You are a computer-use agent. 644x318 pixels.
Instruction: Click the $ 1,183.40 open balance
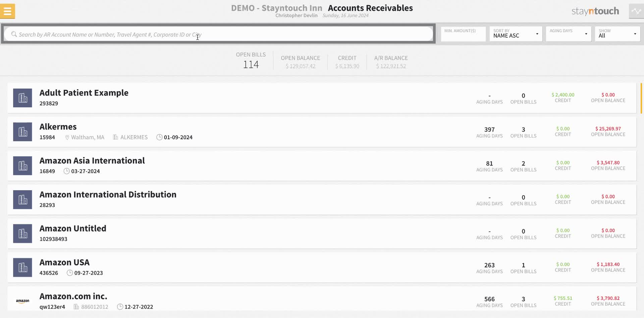tap(608, 264)
